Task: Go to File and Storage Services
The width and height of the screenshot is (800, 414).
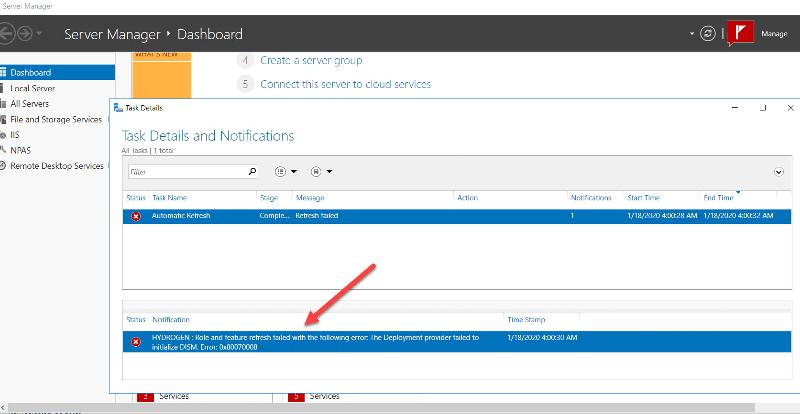Action: point(56,119)
